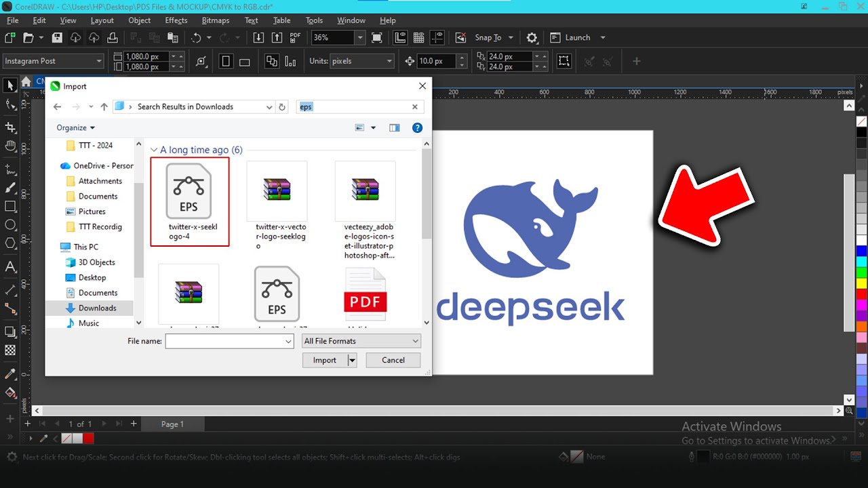The width and height of the screenshot is (868, 488).
Task: Click Up one level arrow in Import dialog
Action: tap(104, 107)
